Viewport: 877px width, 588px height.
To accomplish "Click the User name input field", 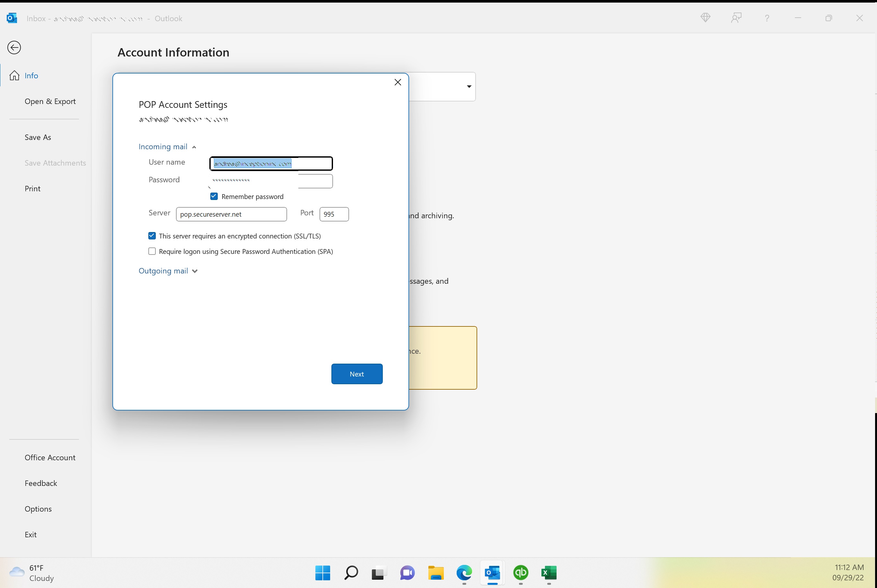I will (x=271, y=163).
